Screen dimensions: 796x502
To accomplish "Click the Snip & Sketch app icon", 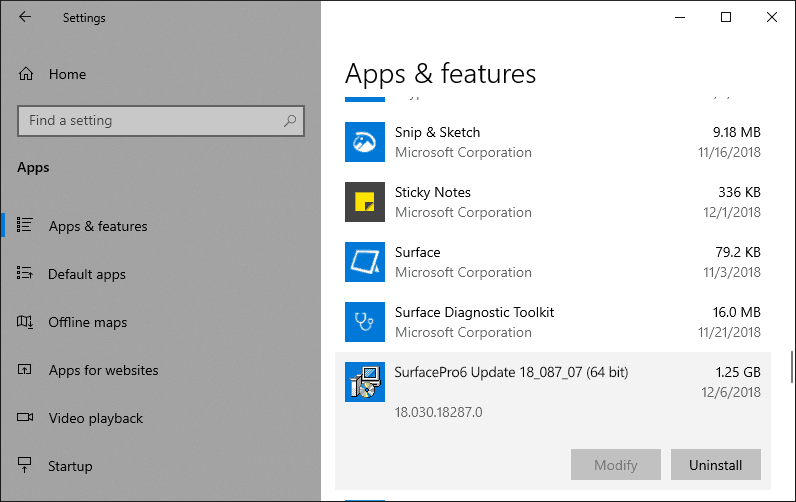I will (x=364, y=142).
